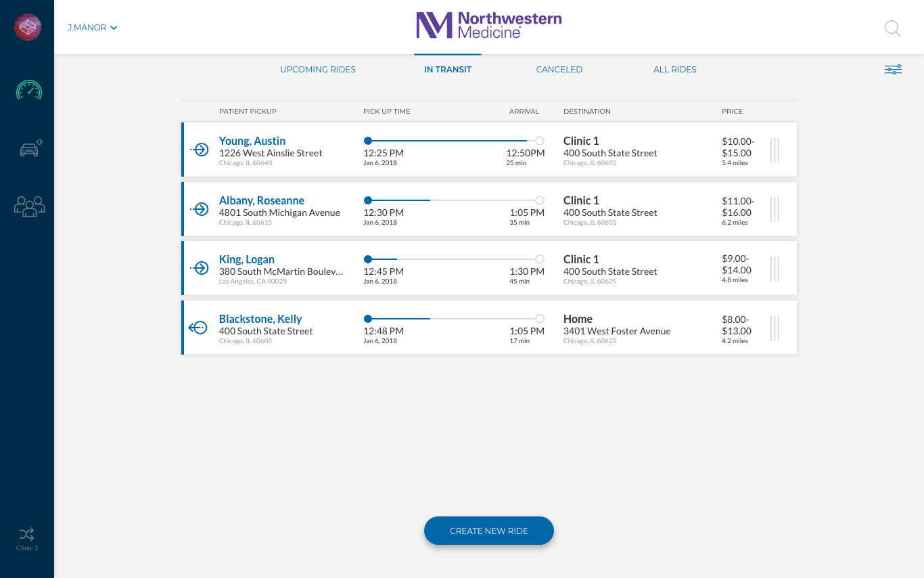
Task: Click the shuffle Clinic 1 switch icon
Action: [x=27, y=534]
